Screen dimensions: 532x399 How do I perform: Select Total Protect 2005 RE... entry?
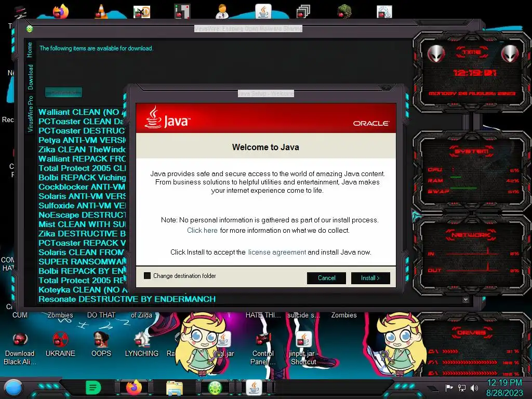point(82,280)
